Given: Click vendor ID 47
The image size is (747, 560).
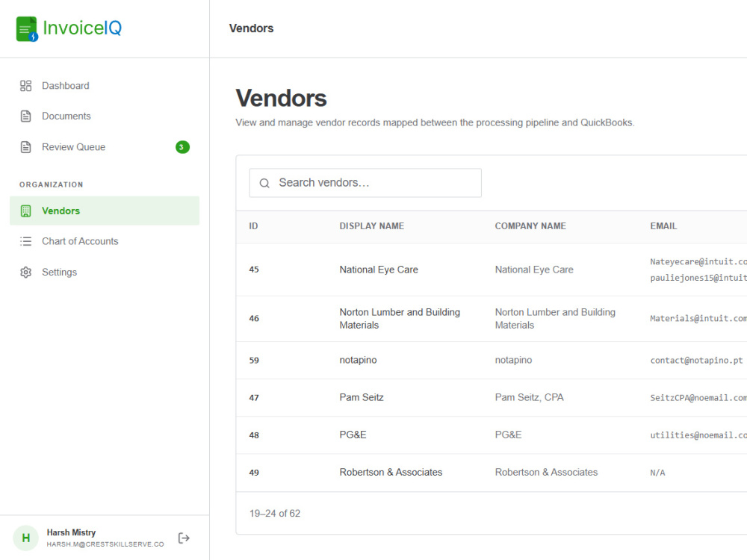Looking at the screenshot, I should (x=254, y=398).
